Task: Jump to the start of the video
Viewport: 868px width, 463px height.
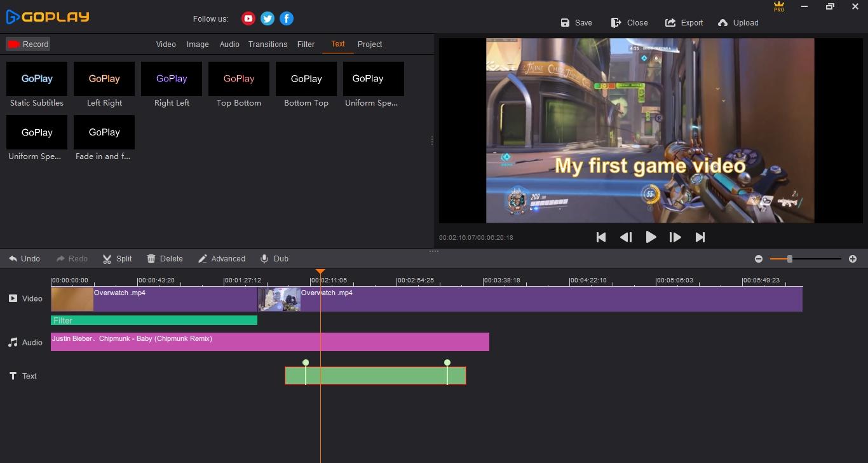Action: [601, 237]
